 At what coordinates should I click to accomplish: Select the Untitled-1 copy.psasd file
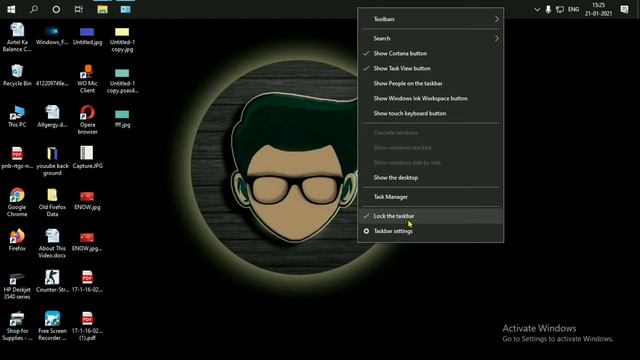pyautogui.click(x=122, y=80)
